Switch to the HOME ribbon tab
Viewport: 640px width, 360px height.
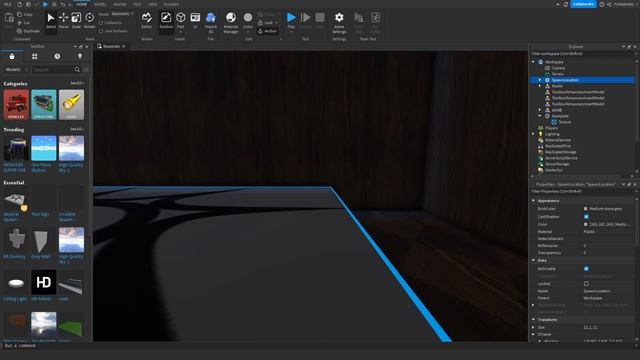[82, 4]
